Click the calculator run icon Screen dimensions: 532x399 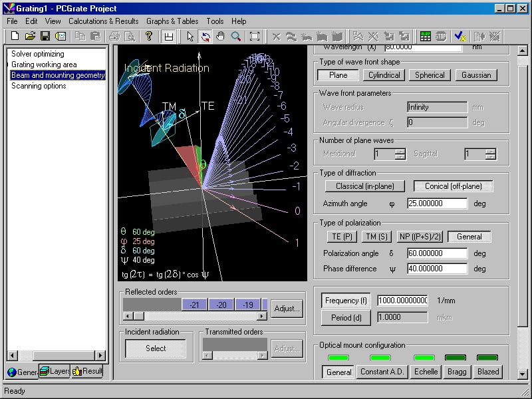coord(425,36)
